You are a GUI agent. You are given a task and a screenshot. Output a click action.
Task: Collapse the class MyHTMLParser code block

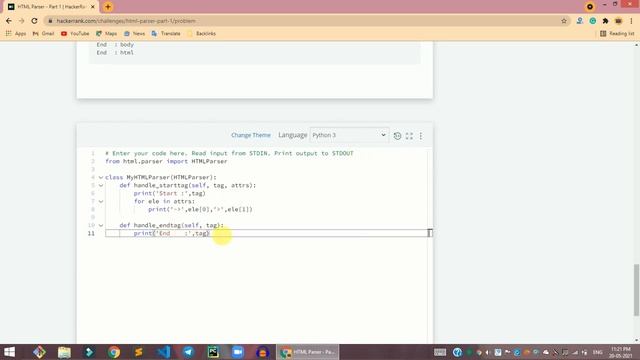pos(101,178)
